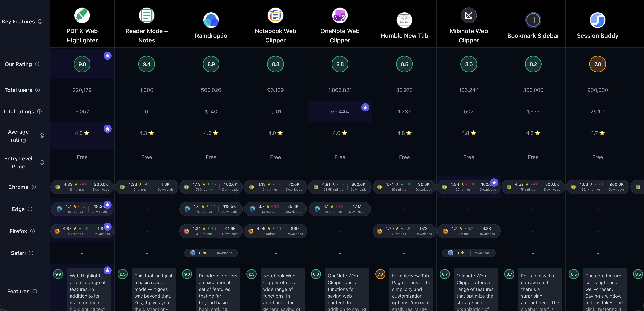Open info icon beside Key Features
Image resolution: width=644 pixels, height=311 pixels.
40,21
